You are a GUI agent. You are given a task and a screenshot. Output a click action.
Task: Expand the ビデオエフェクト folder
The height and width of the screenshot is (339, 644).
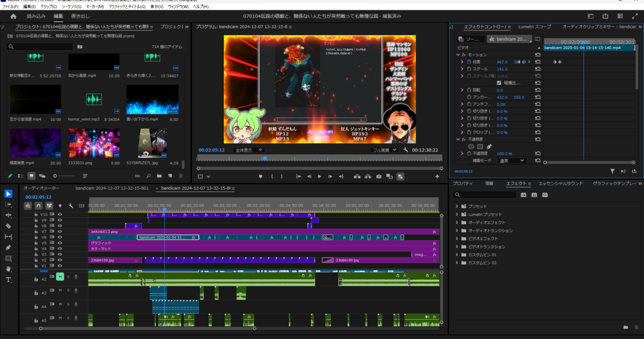click(x=457, y=239)
